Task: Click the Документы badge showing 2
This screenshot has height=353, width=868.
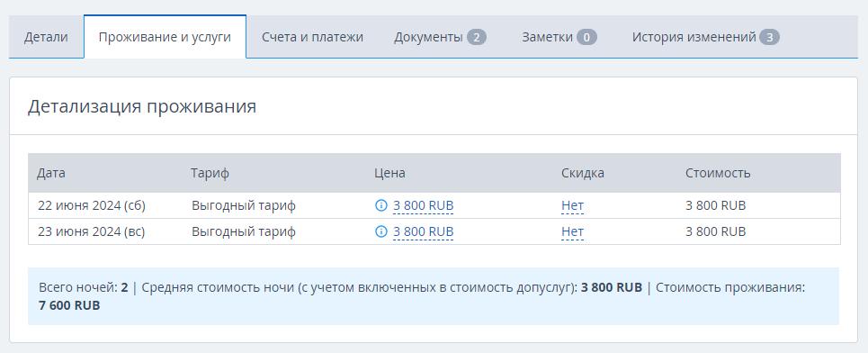Action: (x=477, y=37)
